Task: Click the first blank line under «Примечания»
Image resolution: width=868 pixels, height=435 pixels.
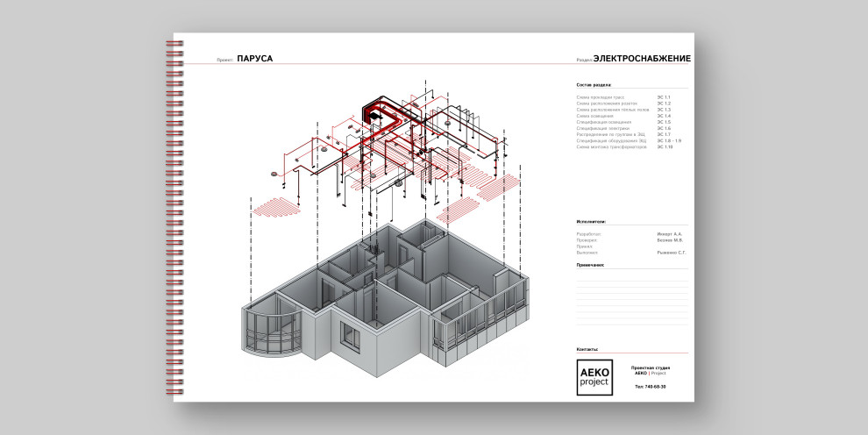Action: point(631,280)
